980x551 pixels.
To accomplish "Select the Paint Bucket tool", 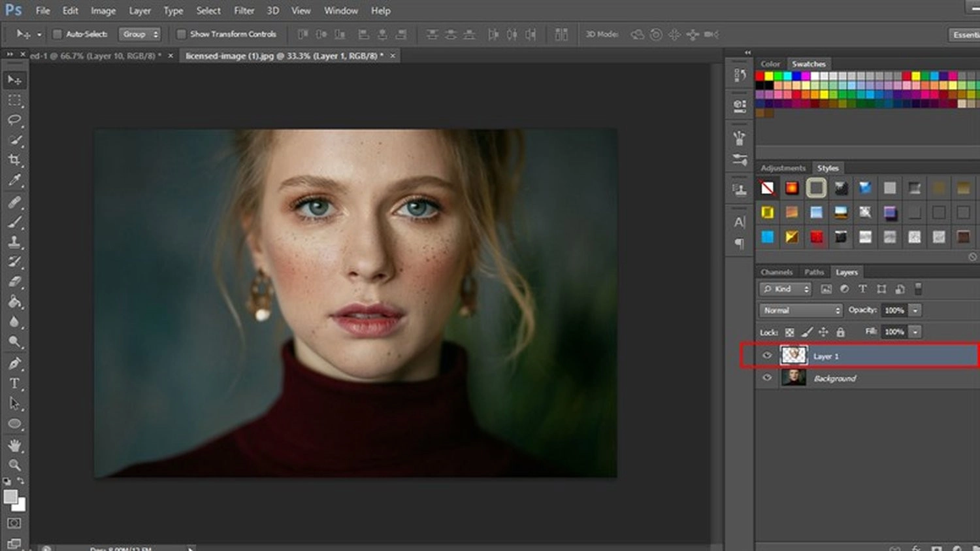I will click(x=14, y=302).
